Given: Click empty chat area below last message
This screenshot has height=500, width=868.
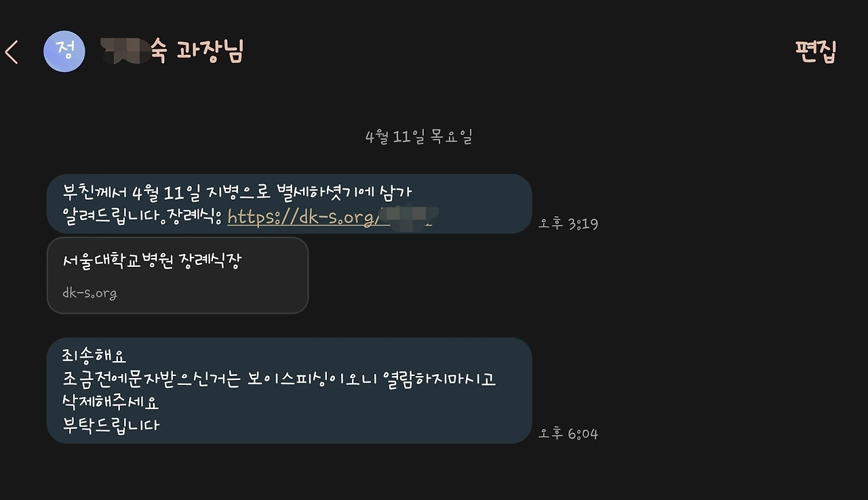Looking at the screenshot, I should (434, 472).
